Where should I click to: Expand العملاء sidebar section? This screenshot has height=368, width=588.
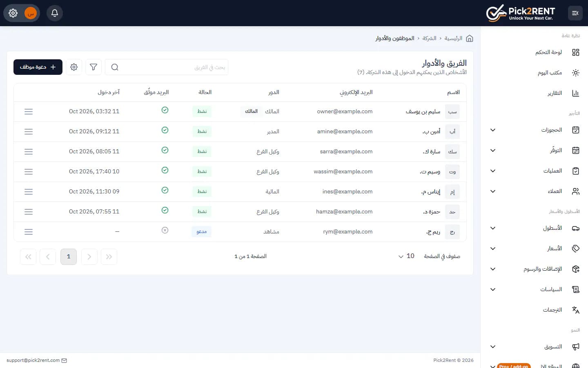pyautogui.click(x=493, y=191)
